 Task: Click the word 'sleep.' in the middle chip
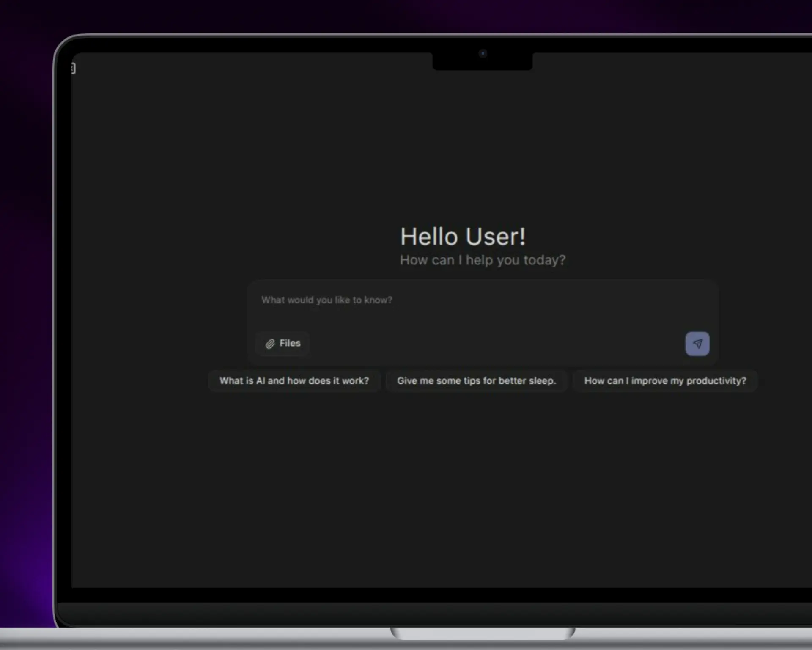[542, 381]
